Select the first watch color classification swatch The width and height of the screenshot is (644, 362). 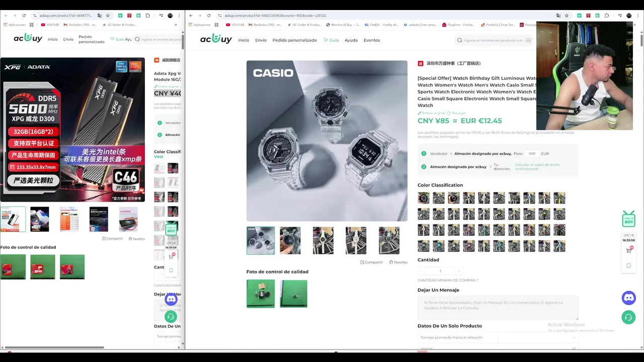click(424, 198)
